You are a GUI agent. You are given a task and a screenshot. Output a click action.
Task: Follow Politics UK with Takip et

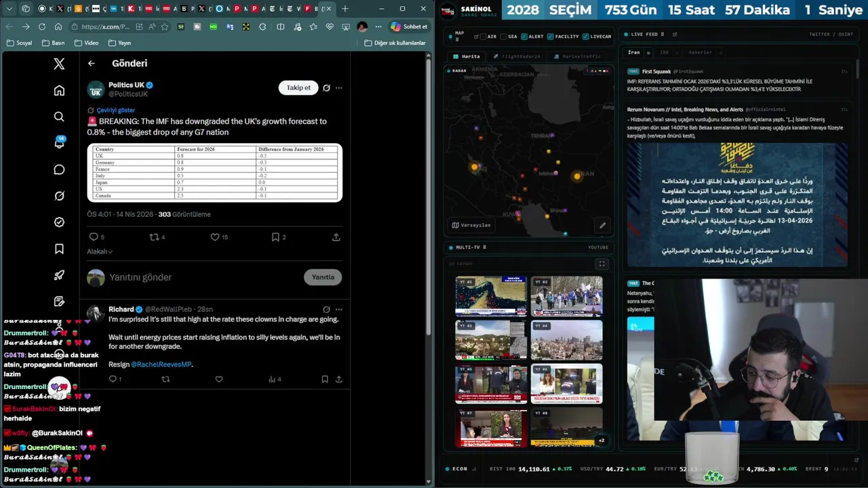[x=298, y=87]
